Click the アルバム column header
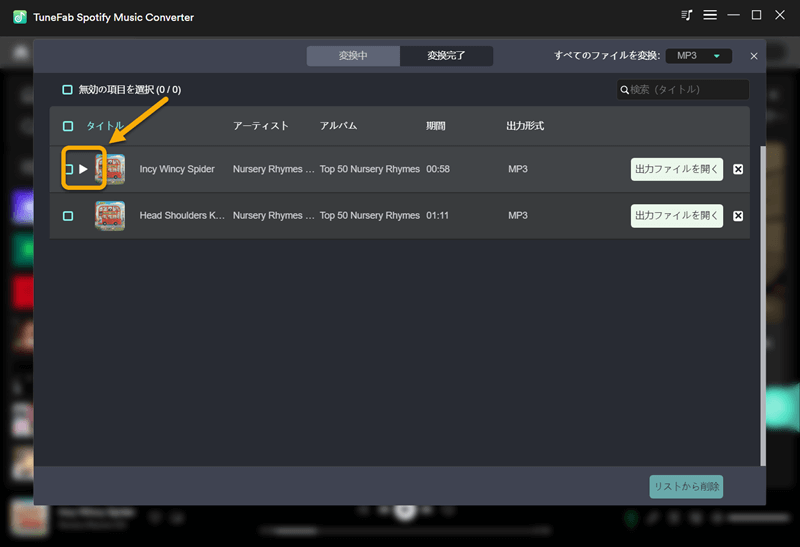Screen dimensions: 800x547 pos(338,126)
